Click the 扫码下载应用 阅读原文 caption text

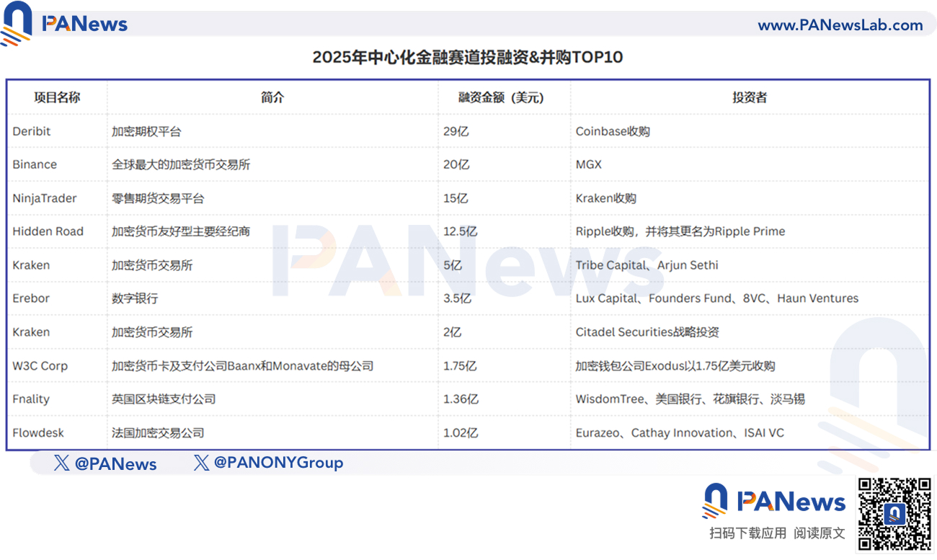click(x=777, y=533)
